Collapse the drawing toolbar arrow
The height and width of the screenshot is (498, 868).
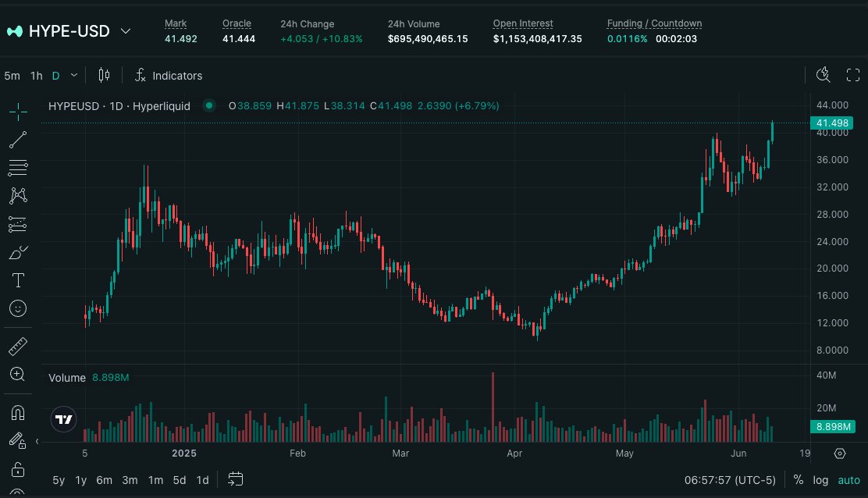(x=37, y=441)
